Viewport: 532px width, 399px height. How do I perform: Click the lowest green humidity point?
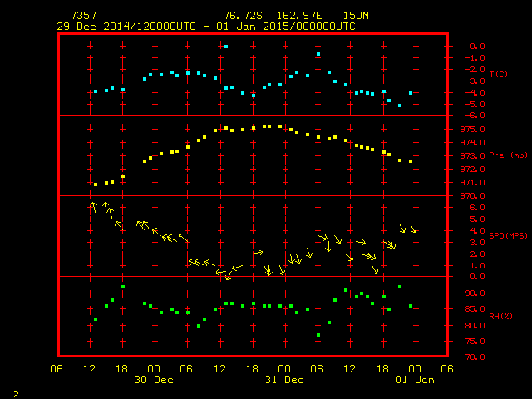318,335
